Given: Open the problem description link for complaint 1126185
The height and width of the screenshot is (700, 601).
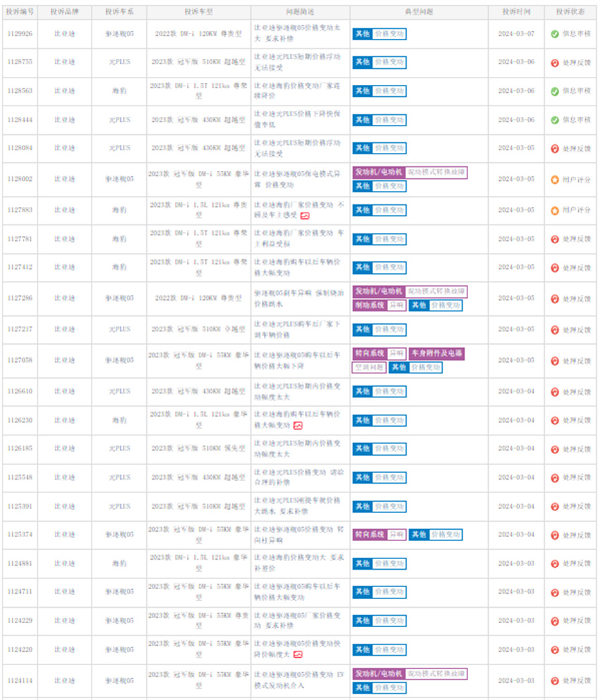Looking at the screenshot, I should pyautogui.click(x=298, y=448).
